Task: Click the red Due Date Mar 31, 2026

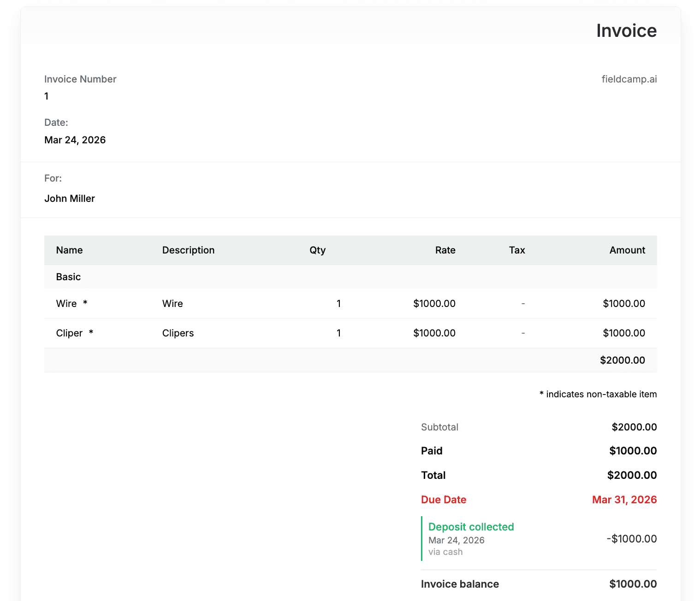Action: tap(624, 500)
